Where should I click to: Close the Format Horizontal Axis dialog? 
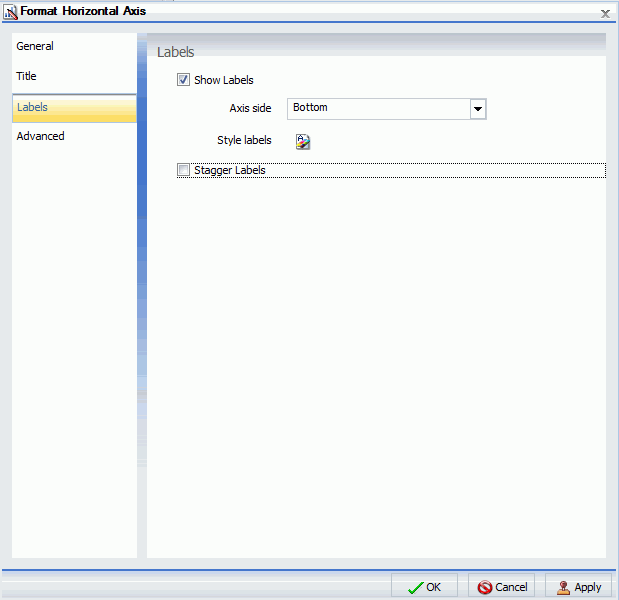605,14
